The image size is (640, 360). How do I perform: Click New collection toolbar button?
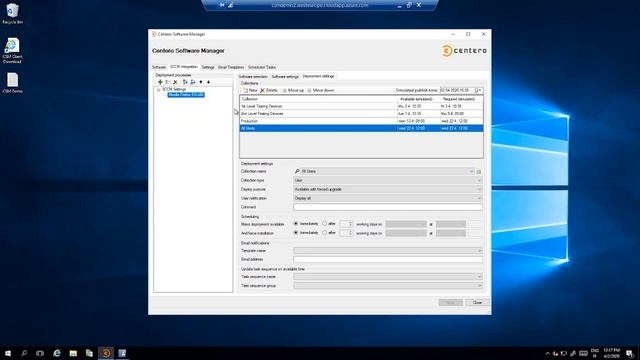tap(250, 90)
